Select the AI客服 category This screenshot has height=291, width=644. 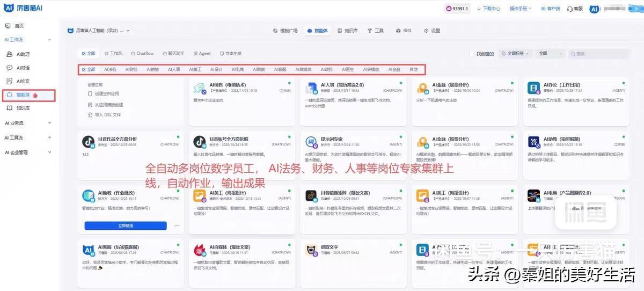[280, 69]
